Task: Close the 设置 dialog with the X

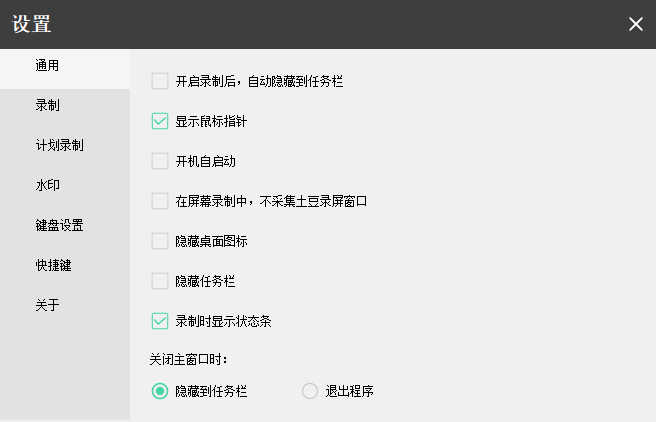Action: 636,24
